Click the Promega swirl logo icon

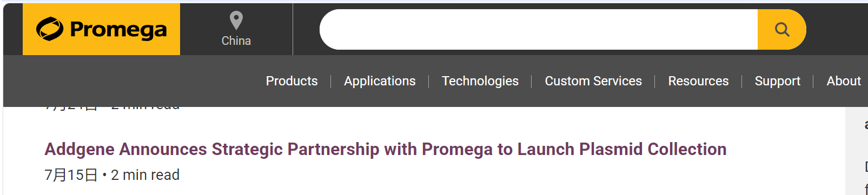pos(50,29)
